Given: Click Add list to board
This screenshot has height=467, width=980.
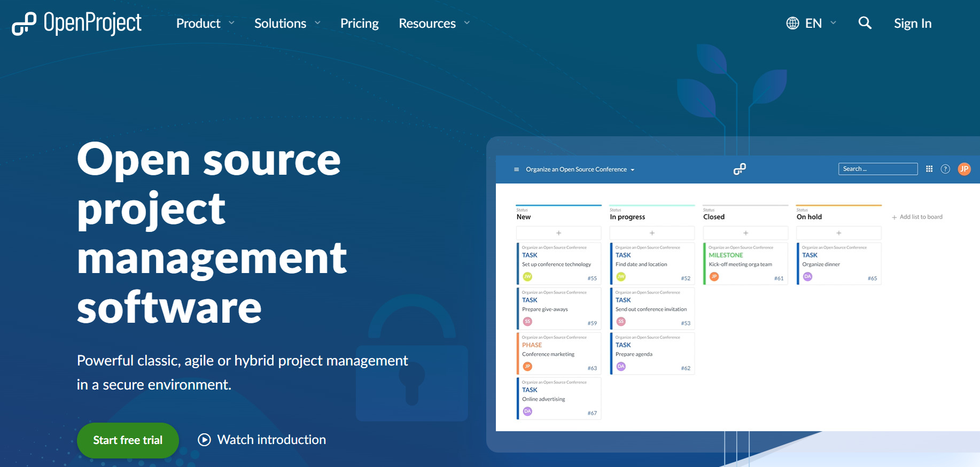Looking at the screenshot, I should (917, 217).
